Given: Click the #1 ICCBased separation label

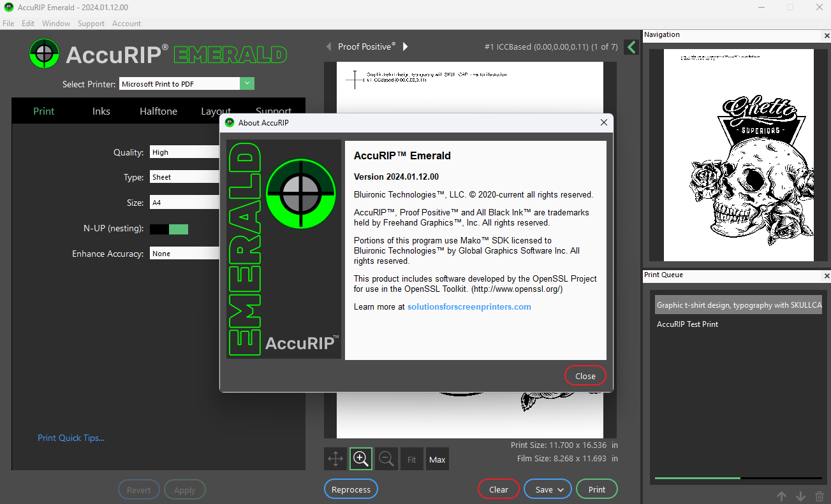Looking at the screenshot, I should coord(551,47).
